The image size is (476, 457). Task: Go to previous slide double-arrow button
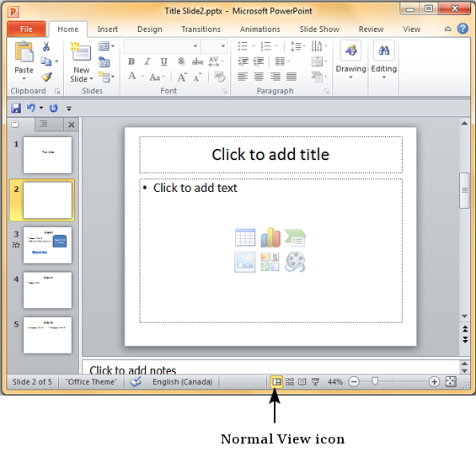[x=465, y=329]
